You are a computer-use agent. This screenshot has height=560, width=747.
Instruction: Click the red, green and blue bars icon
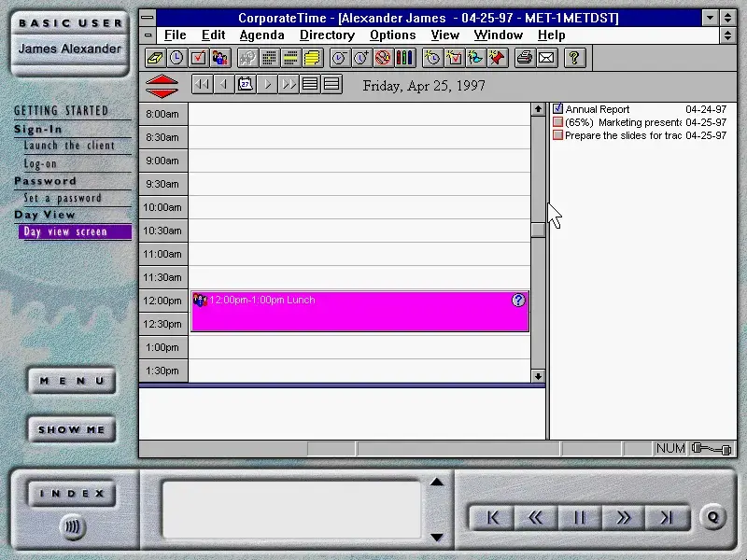tap(404, 58)
